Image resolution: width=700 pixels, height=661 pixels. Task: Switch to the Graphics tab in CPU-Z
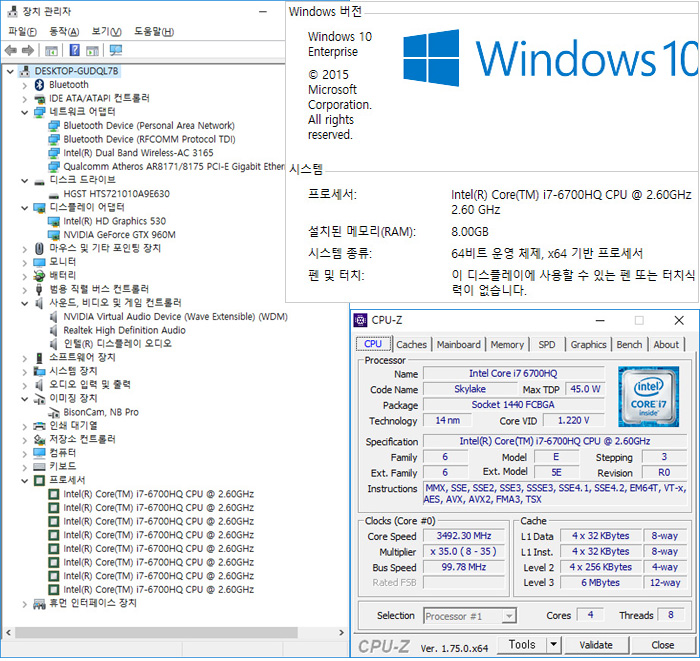point(588,345)
